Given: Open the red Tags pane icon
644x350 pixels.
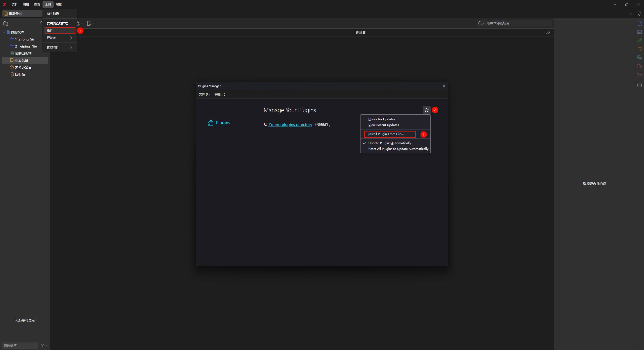Looking at the screenshot, I should point(639,66).
